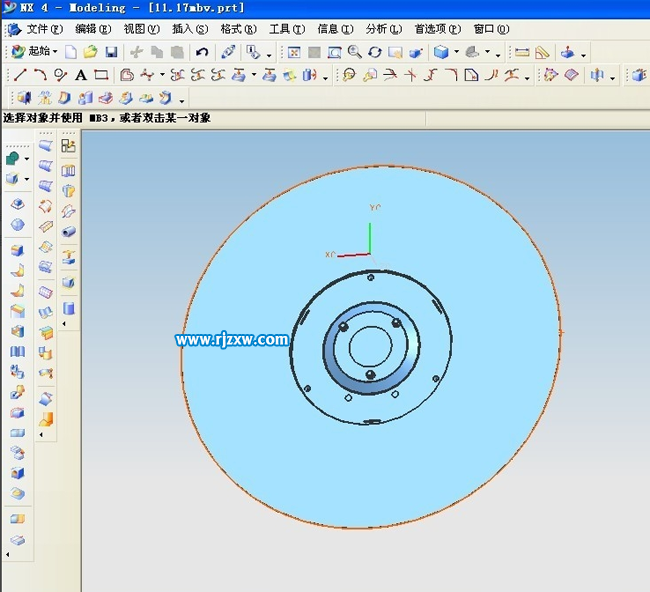
Task: Open the 插入 (Insert) menu
Action: 190,29
